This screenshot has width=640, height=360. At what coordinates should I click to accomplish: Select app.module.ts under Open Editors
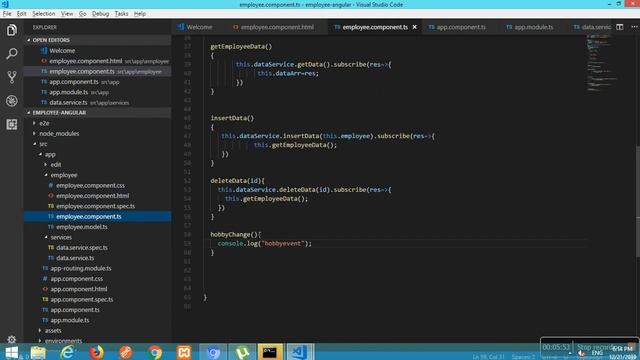69,92
